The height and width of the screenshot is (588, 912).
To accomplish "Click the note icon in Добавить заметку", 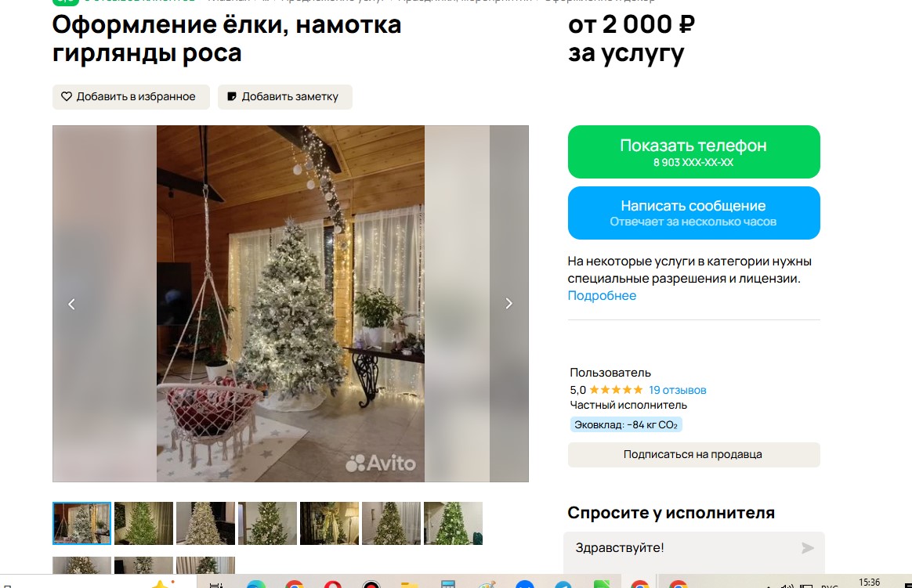I will (x=231, y=96).
